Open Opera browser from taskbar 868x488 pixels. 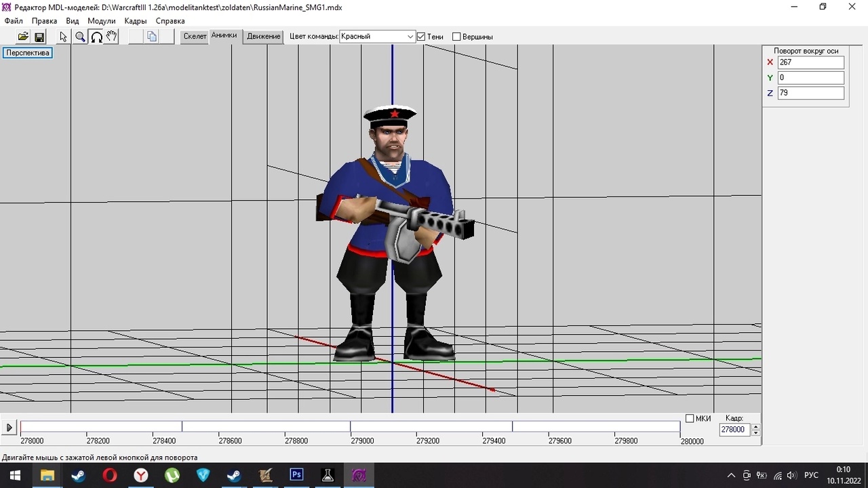(x=109, y=475)
